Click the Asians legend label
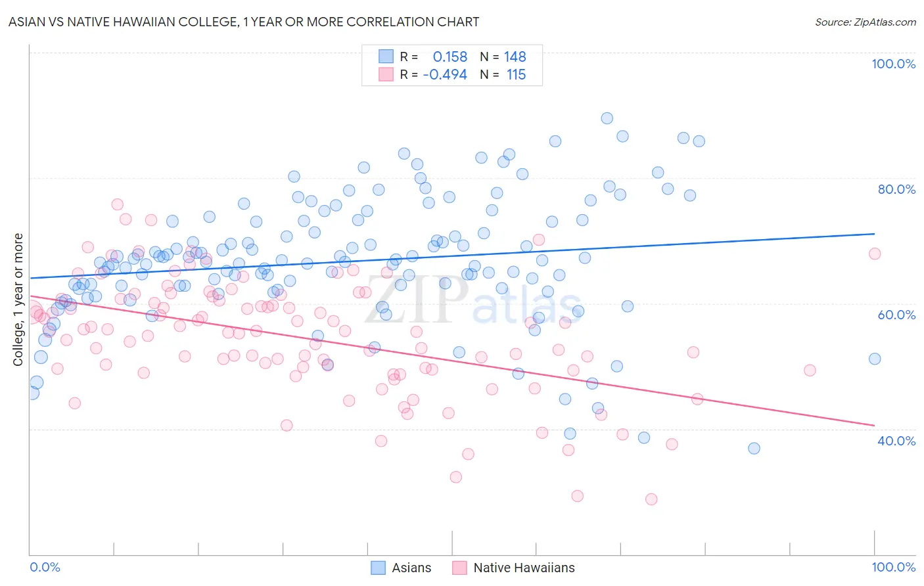The image size is (924, 586). 411,568
